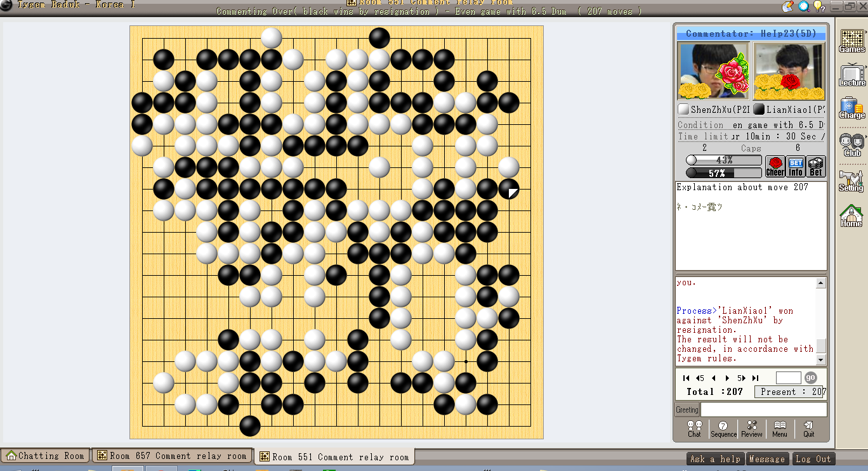
Task: Click the Cheer rose button
Action: point(775,167)
